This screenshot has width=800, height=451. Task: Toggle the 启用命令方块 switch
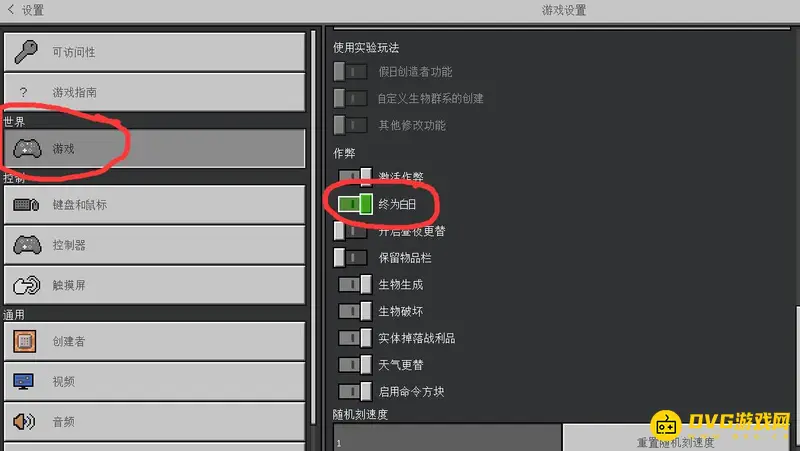coord(355,391)
